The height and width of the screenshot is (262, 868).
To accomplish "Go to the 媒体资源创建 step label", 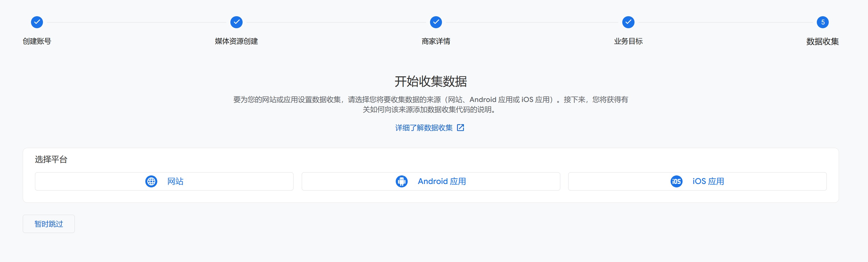I will click(x=237, y=41).
